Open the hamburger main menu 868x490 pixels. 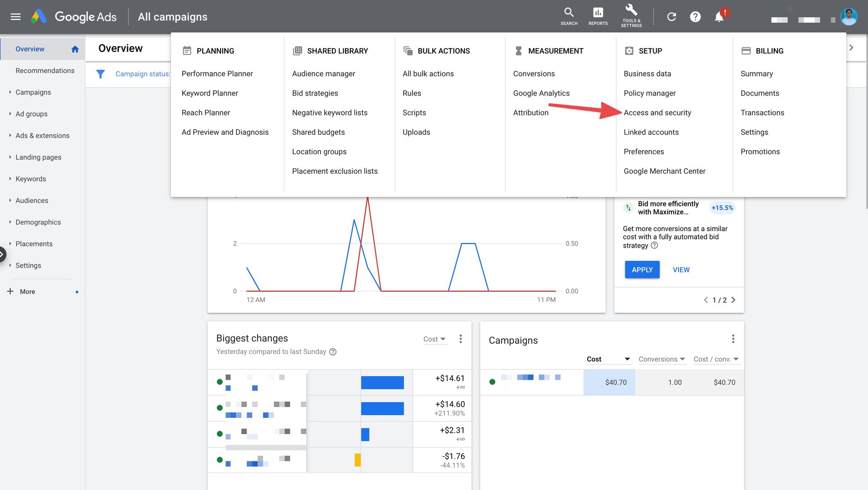(x=16, y=17)
